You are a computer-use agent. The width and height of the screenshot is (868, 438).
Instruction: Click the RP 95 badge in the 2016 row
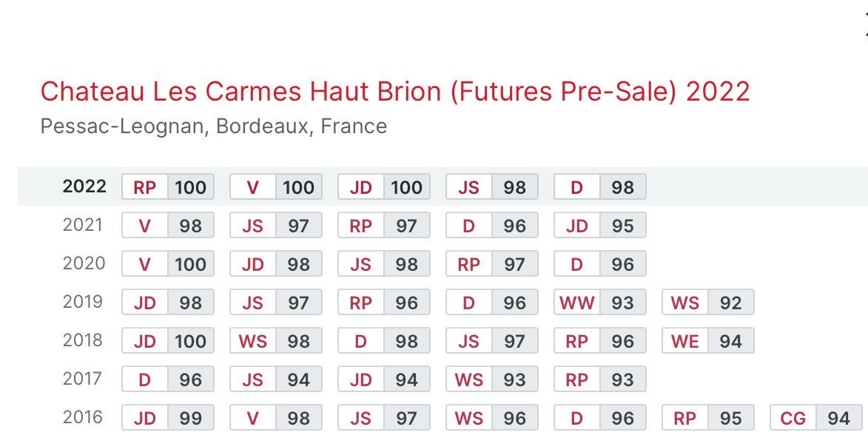click(x=707, y=417)
